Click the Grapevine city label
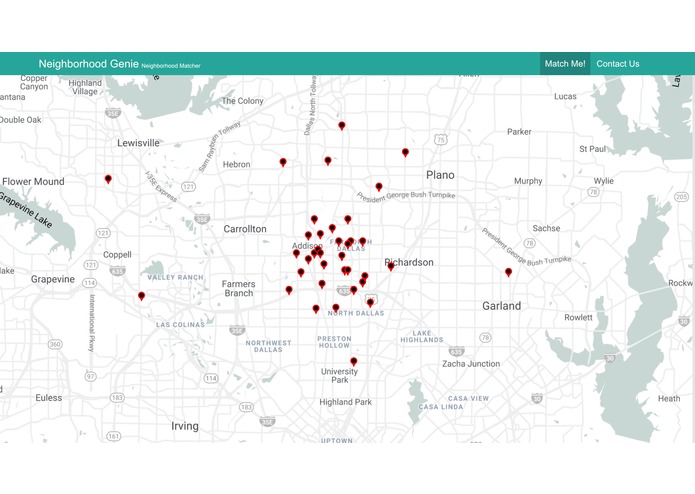This screenshot has height=494, width=695. pos(53,279)
